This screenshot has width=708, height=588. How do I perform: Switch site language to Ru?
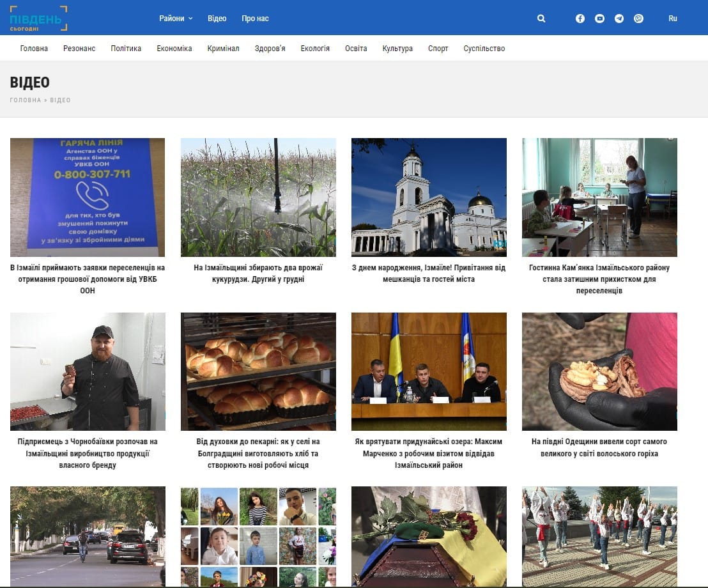[x=673, y=19]
